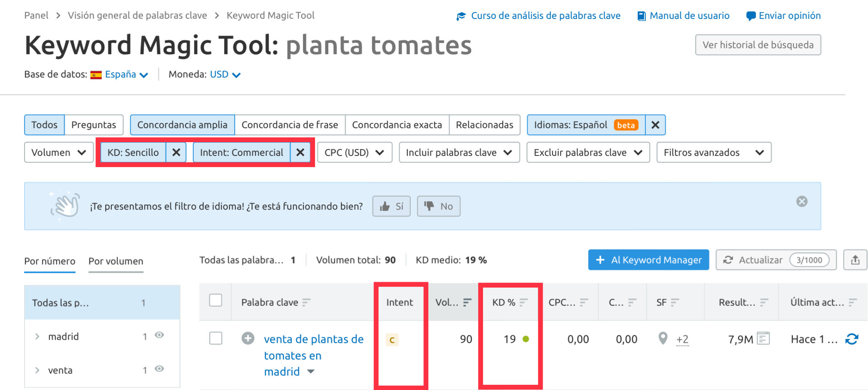
Task: Add keyword with the plus circle icon
Action: (248, 338)
